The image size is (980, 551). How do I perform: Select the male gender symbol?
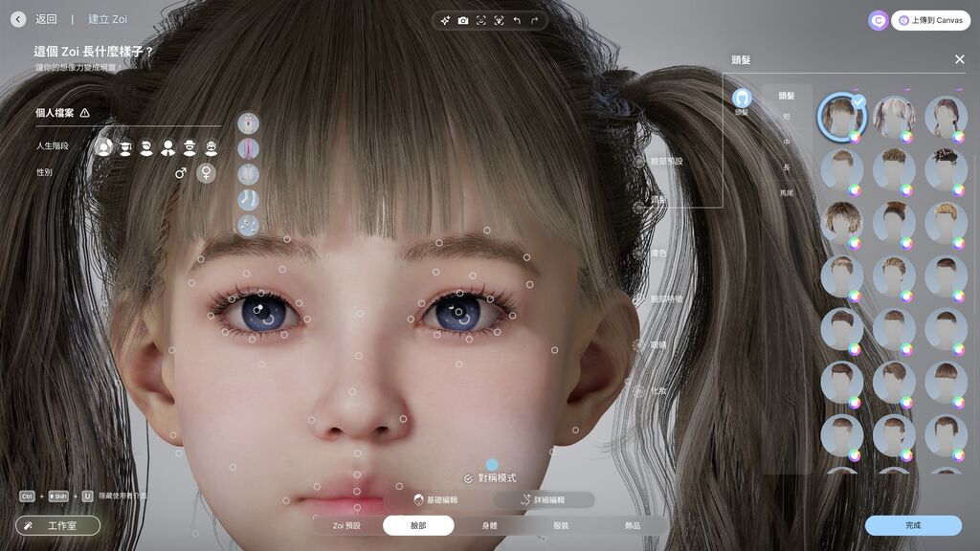180,173
